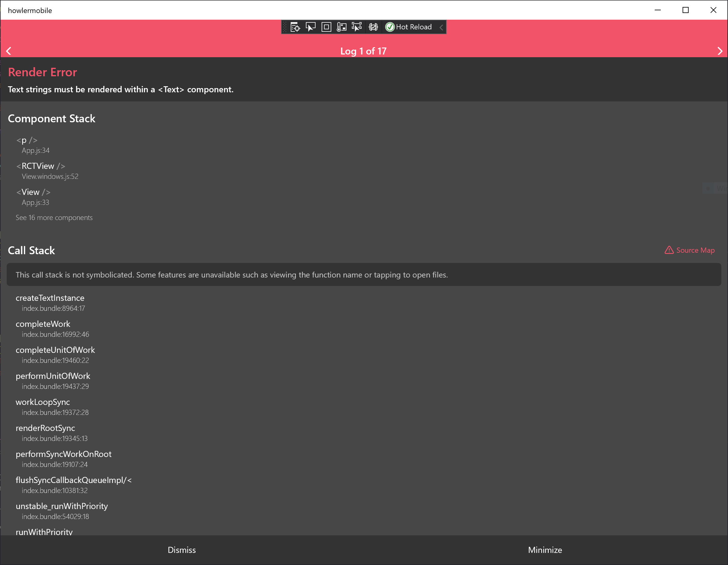Select the <RCTView /> component entry
The width and height of the screenshot is (728, 565).
pos(41,166)
